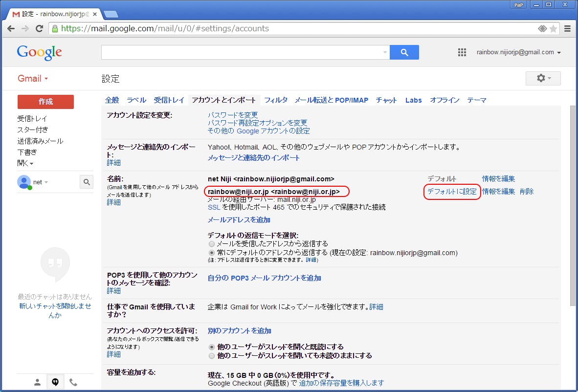Open the Gmail product dropdown
Image resolution: width=578 pixels, height=392 pixels.
(33, 79)
